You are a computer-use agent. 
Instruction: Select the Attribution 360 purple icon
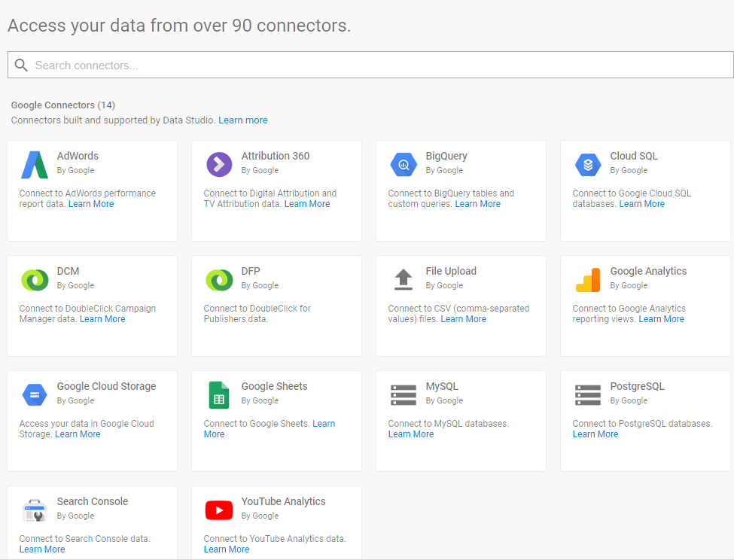219,164
